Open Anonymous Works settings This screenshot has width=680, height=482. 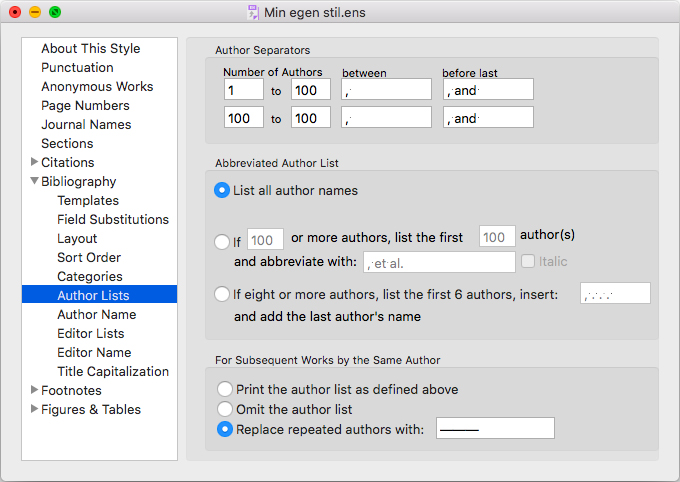pos(97,86)
